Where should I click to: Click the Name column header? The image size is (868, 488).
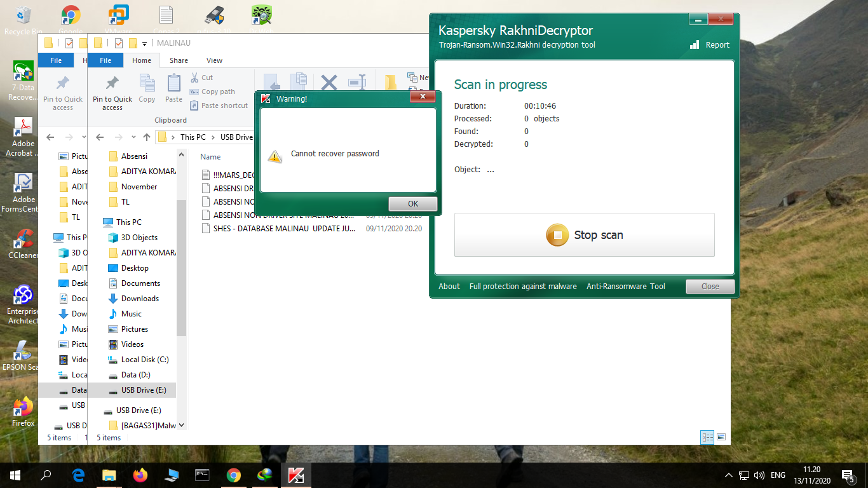[x=210, y=157]
